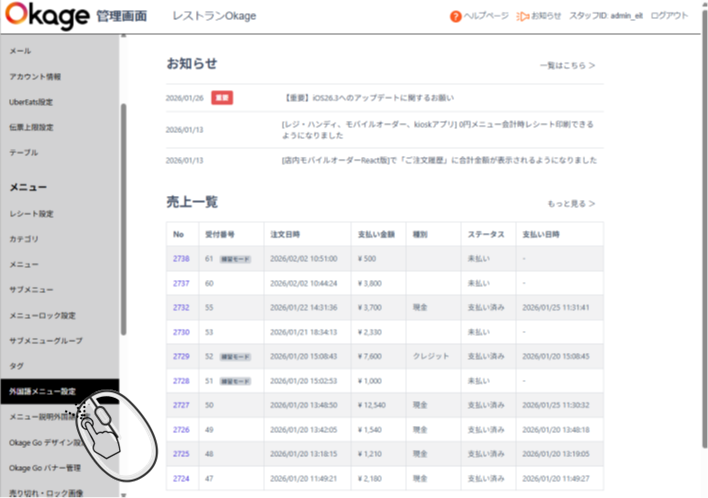Open order number 2738
708x498 pixels.
tap(180, 258)
